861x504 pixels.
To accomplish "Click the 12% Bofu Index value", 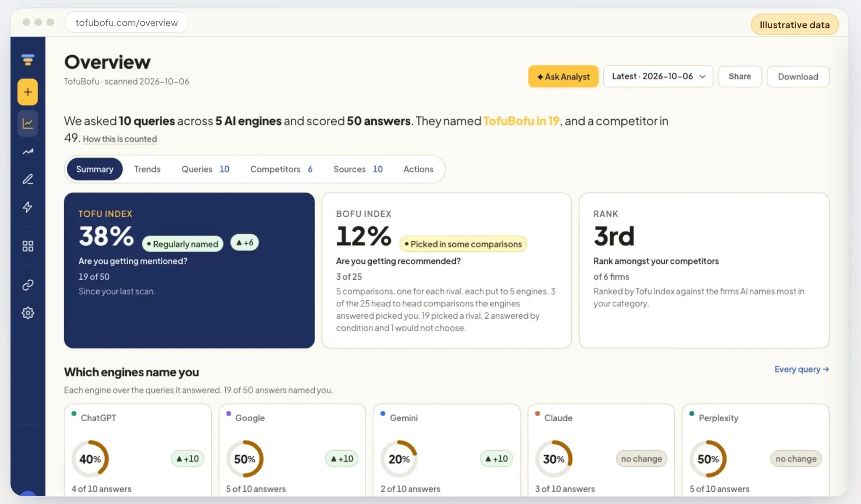I will tap(364, 236).
